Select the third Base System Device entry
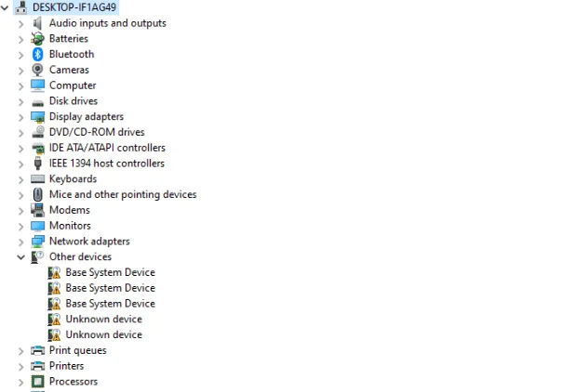 click(x=110, y=304)
